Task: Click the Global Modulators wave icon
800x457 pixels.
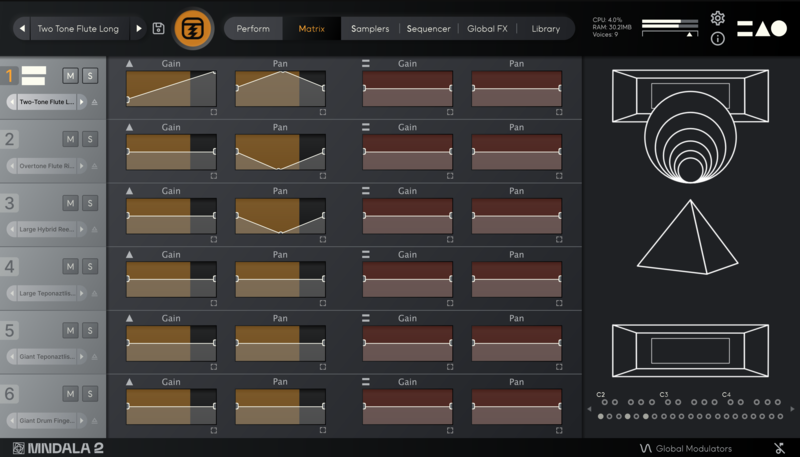Action: click(x=645, y=448)
